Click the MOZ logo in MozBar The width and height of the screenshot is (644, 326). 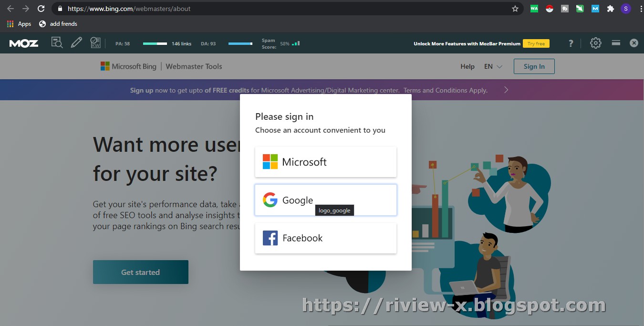(24, 43)
